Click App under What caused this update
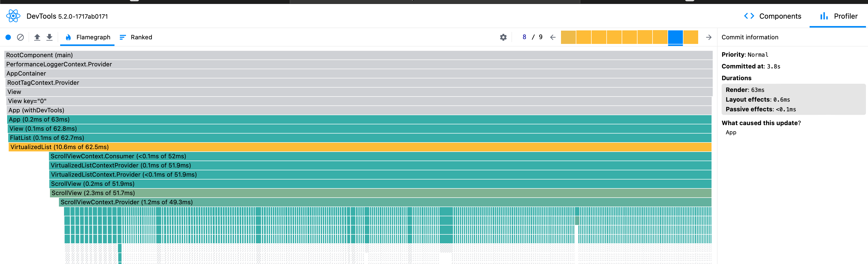Screen dimensions: 868x264 point(731,132)
